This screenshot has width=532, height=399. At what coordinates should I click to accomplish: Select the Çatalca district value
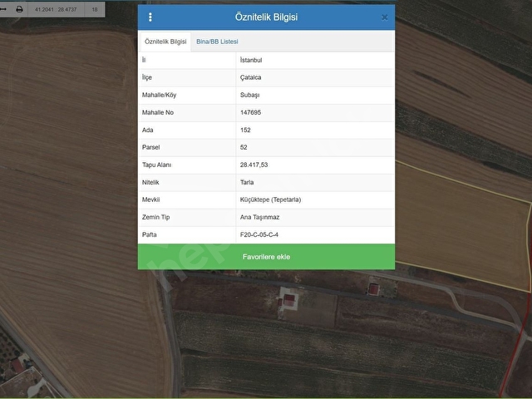coord(251,77)
